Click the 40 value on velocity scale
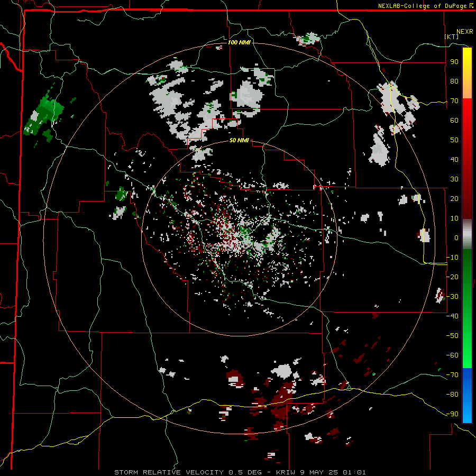 click(x=454, y=159)
